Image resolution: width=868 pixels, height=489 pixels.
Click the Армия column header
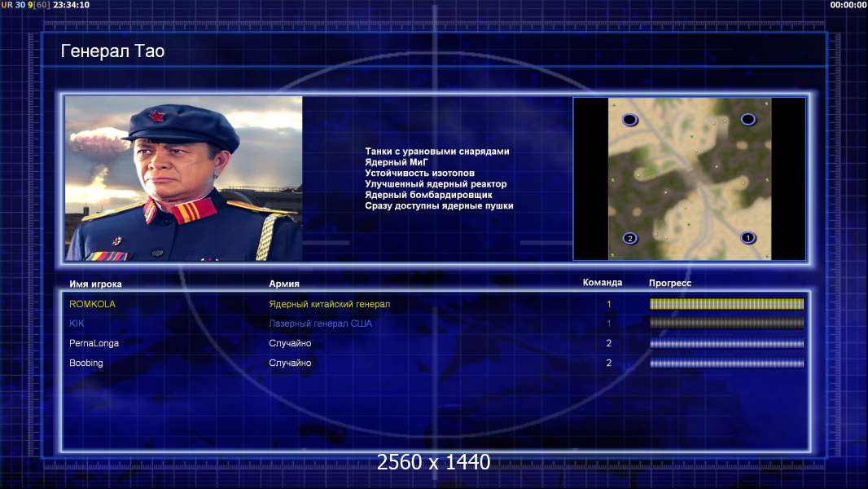(284, 284)
